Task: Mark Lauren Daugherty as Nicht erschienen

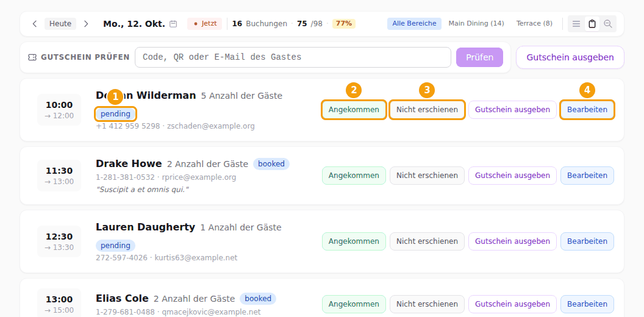Action: pyautogui.click(x=427, y=241)
